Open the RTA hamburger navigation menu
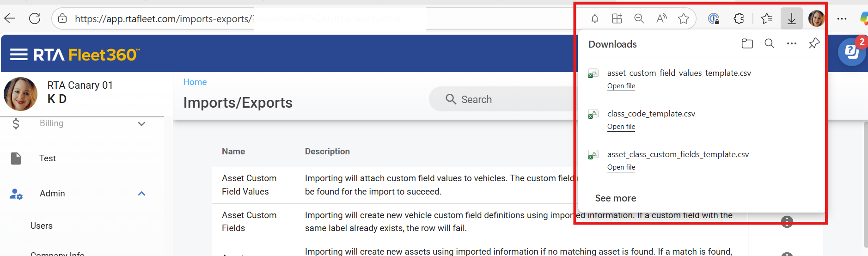The image size is (868, 256). click(x=19, y=55)
